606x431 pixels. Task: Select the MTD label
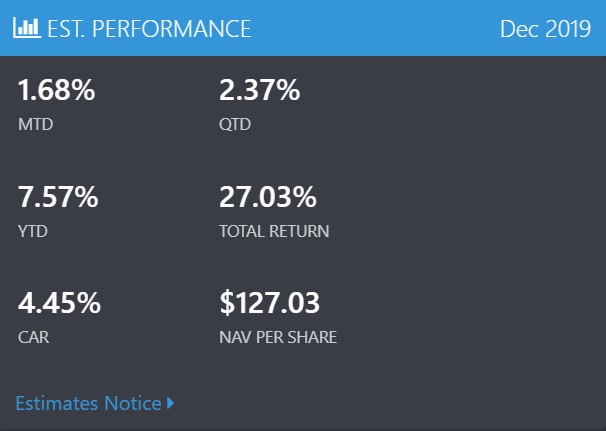click(x=36, y=124)
